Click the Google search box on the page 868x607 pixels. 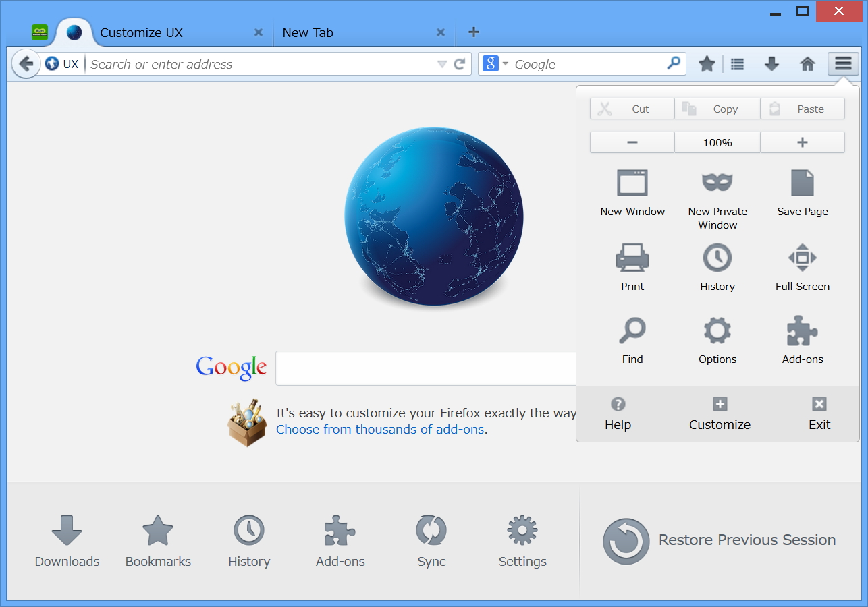click(426, 368)
